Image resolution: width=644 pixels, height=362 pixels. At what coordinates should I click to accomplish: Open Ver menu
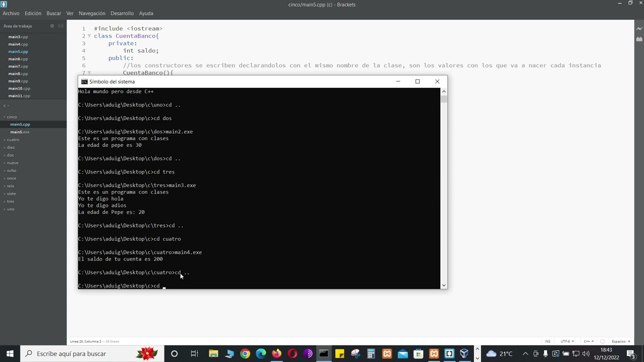pyautogui.click(x=70, y=13)
